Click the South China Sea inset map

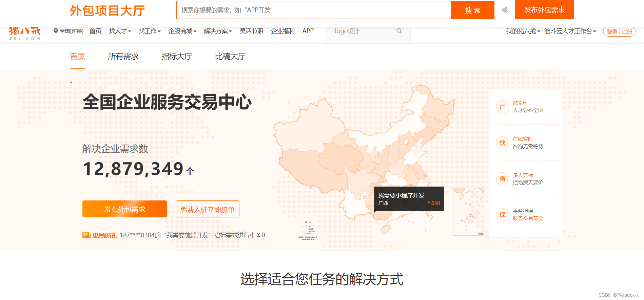[469, 212]
